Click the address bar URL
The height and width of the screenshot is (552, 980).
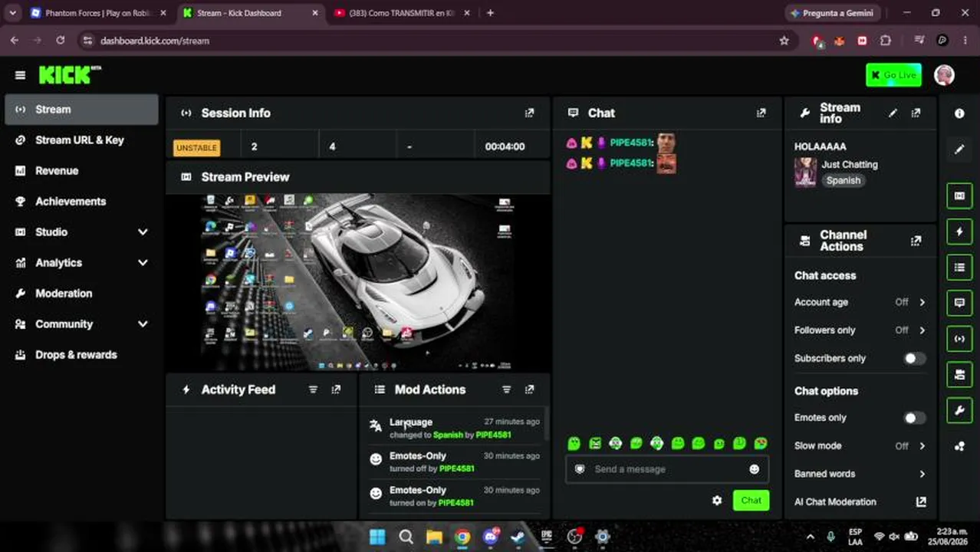[x=155, y=41]
